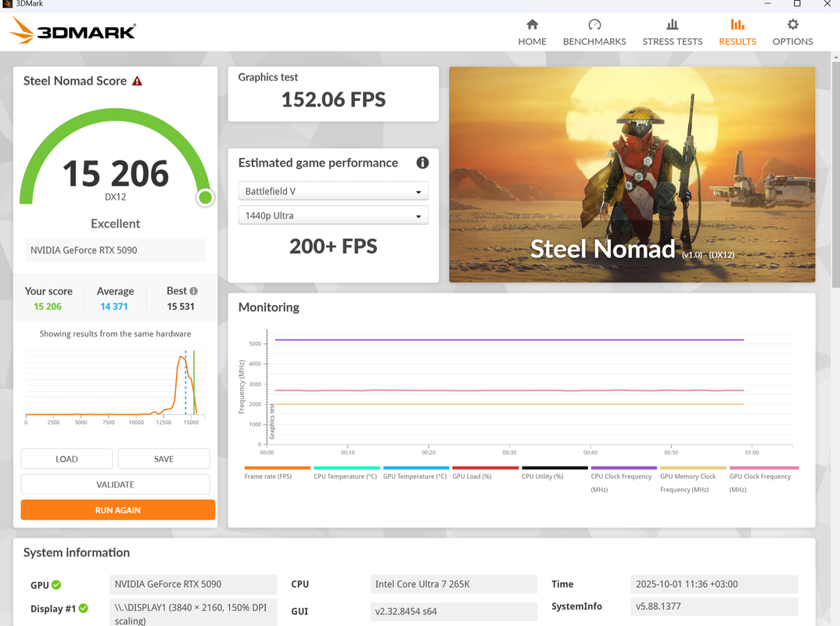Click the GUI version v2.32.8454 s64
This screenshot has width=840, height=626.
pyautogui.click(x=453, y=612)
